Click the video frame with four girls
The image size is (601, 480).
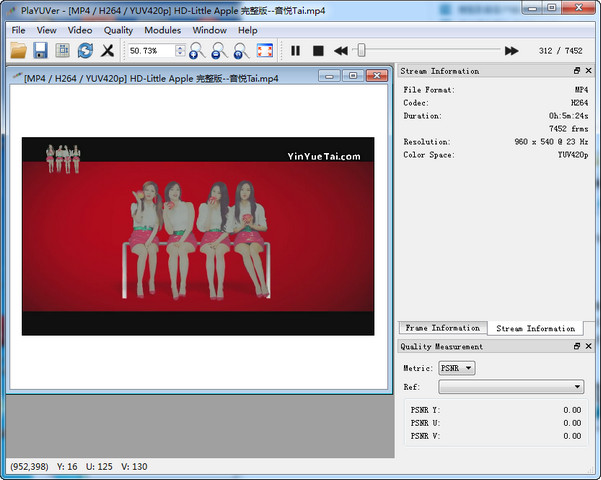197,235
